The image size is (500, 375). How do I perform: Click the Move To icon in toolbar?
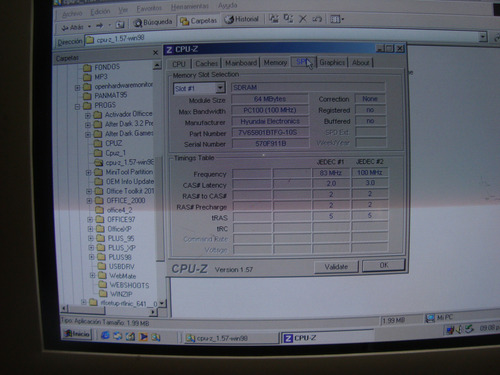coord(274,19)
